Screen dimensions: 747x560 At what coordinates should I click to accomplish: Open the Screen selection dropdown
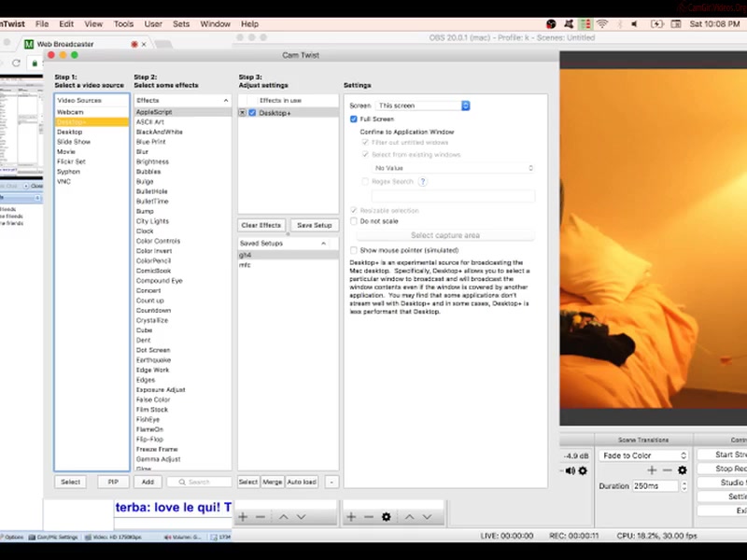(422, 106)
